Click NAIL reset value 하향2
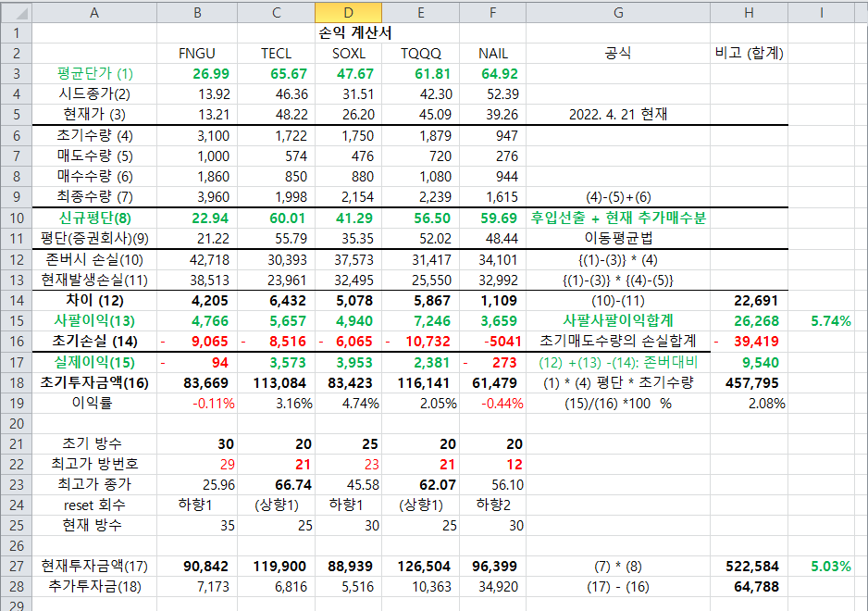Viewport: 868px width, 611px height. (x=493, y=505)
